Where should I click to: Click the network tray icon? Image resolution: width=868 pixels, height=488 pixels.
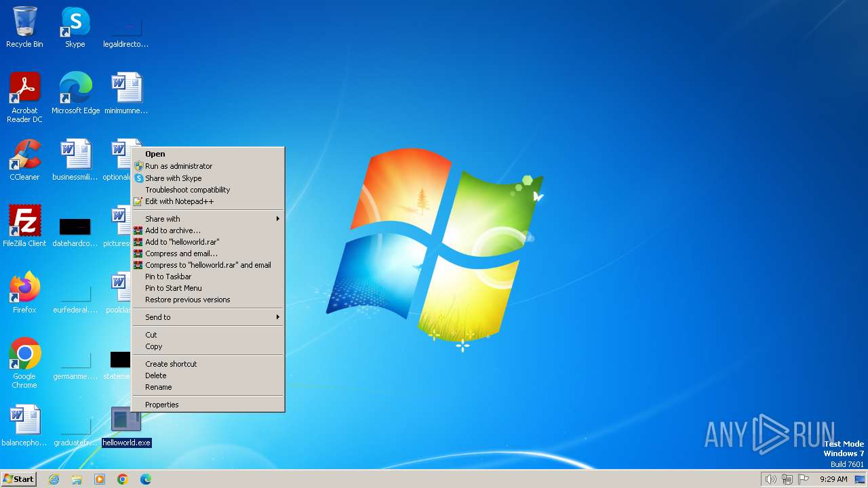click(x=787, y=479)
